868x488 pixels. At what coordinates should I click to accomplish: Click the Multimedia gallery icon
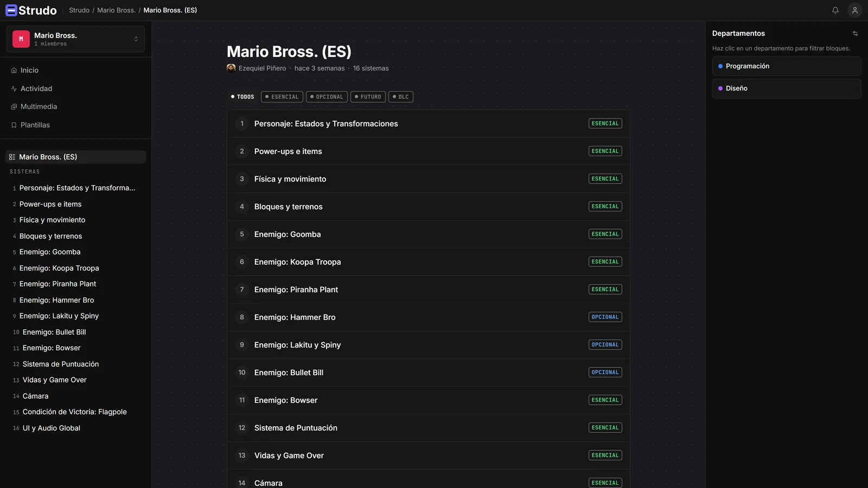pos(14,107)
